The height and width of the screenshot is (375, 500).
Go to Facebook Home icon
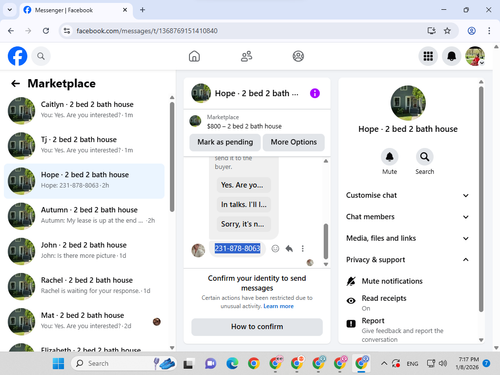[x=194, y=56]
